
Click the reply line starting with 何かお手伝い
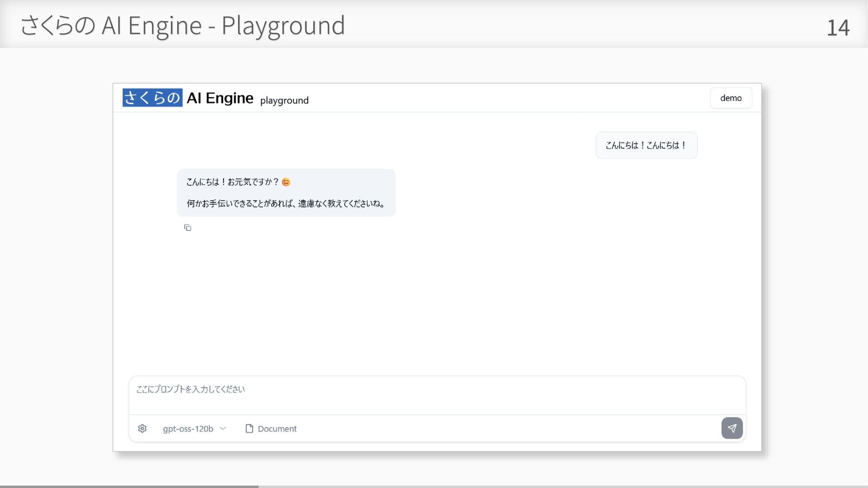[286, 204]
